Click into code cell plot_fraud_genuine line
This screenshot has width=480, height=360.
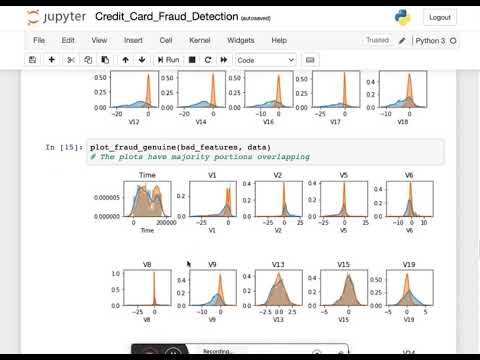click(180, 147)
